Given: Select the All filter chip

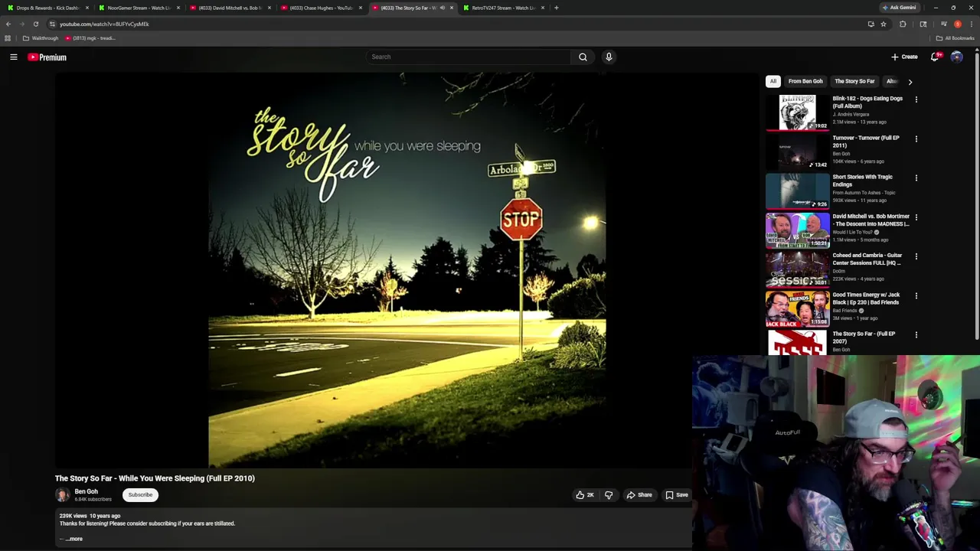Looking at the screenshot, I should pos(773,81).
